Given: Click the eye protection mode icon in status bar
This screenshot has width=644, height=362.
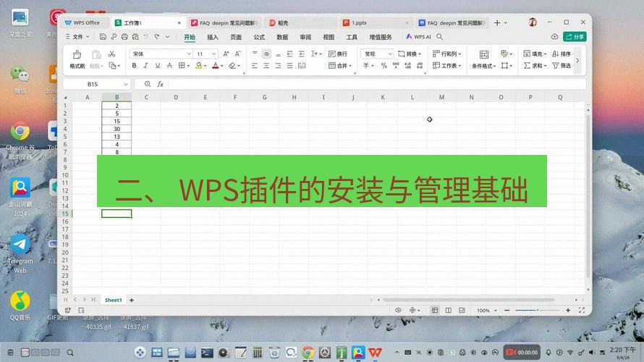Looking at the screenshot, I should point(398,310).
